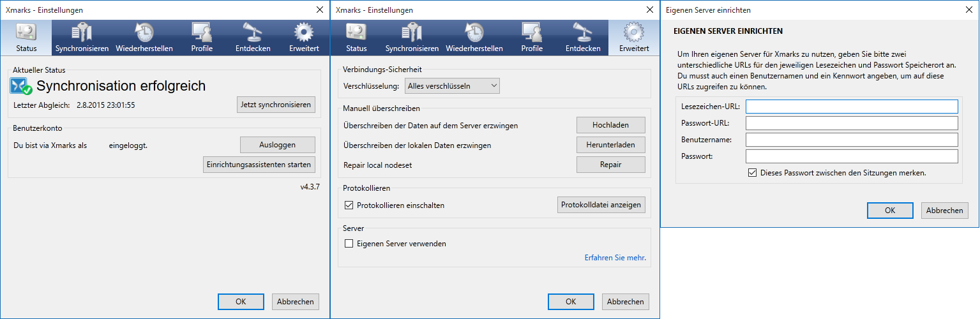Focus the Lesezeichen-URL input field
This screenshot has height=319, width=980.
coord(852,107)
